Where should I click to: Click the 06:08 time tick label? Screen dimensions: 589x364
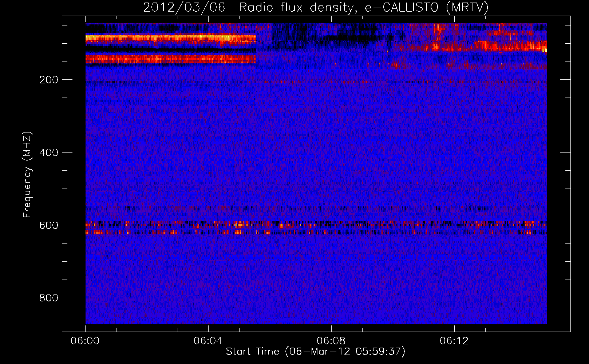[x=331, y=341]
